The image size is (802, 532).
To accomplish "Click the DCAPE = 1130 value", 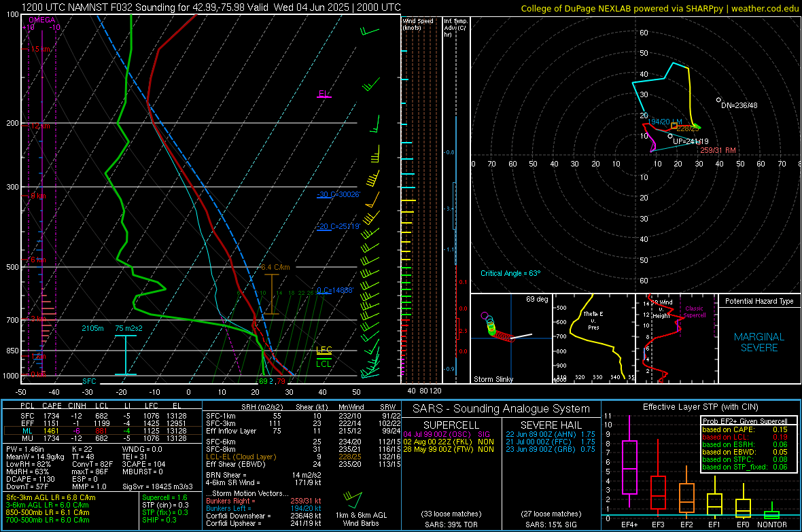I will click(30, 479).
